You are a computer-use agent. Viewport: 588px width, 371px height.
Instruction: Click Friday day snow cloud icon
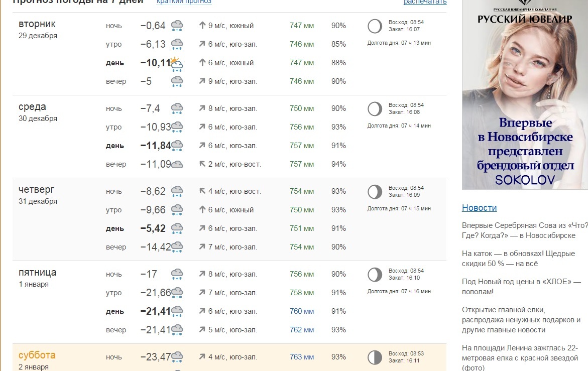point(177,312)
